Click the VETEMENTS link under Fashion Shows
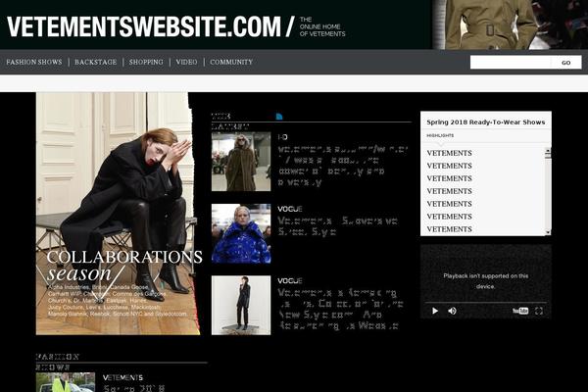588x392 pixels. [x=122, y=377]
